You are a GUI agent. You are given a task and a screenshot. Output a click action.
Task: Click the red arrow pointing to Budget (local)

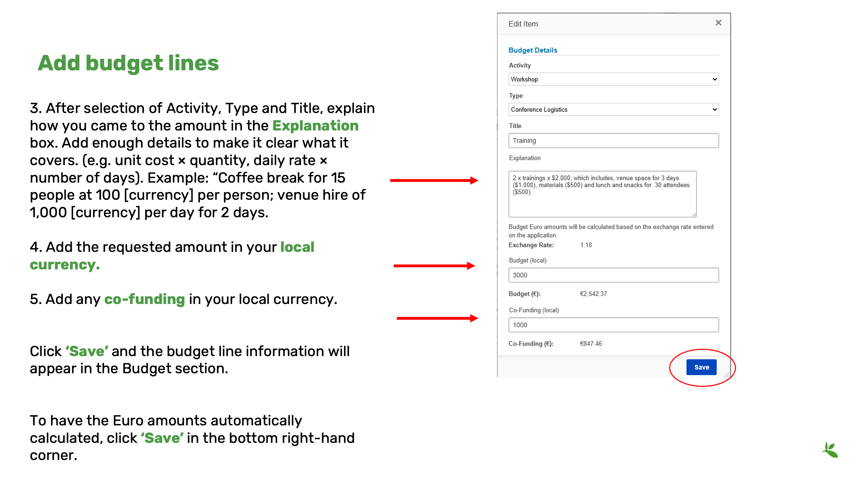434,266
